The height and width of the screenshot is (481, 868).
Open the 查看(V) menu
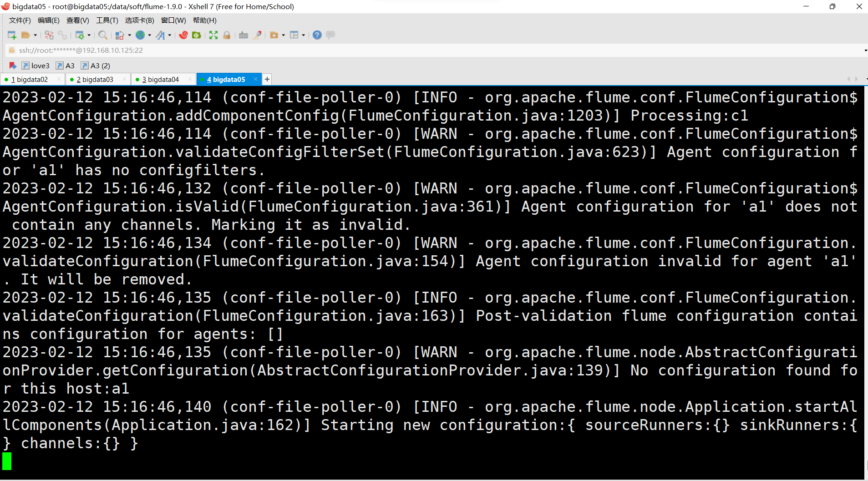coord(77,20)
